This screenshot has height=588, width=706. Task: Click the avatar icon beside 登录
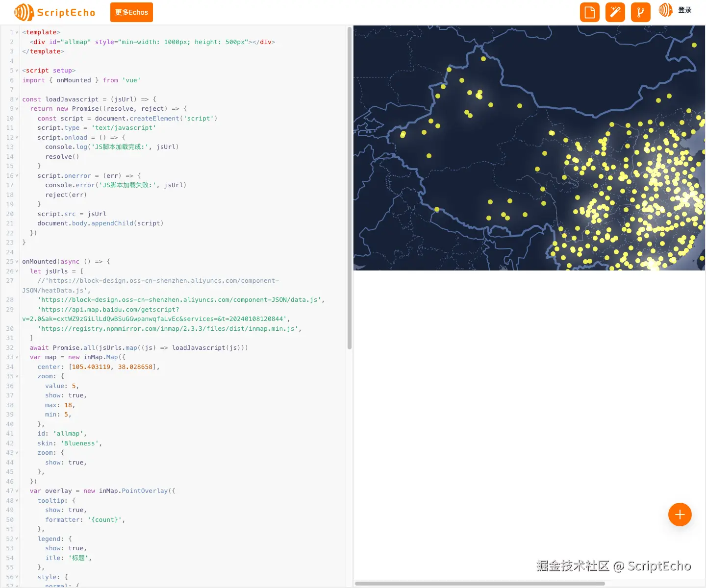coord(665,10)
